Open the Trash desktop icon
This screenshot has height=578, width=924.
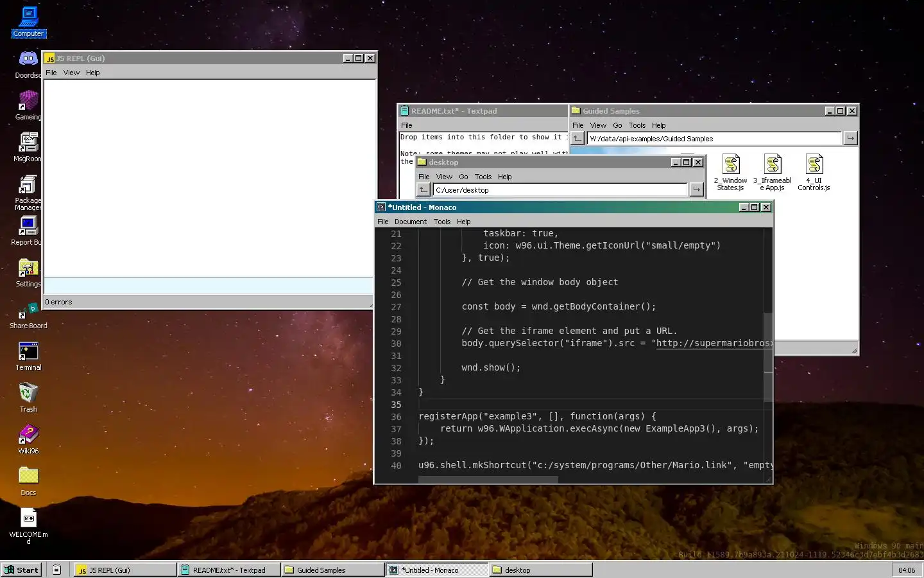point(28,398)
